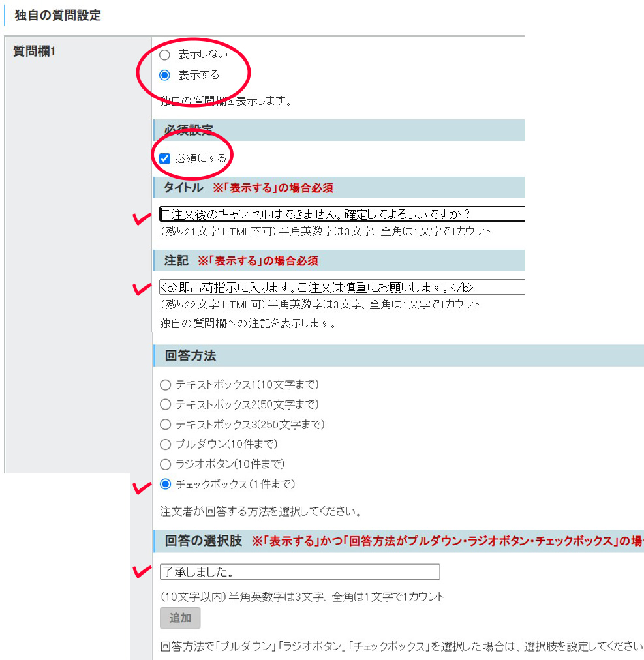This screenshot has width=644, height=660.
Task: Click the タイトル text input field
Action: pos(341,215)
